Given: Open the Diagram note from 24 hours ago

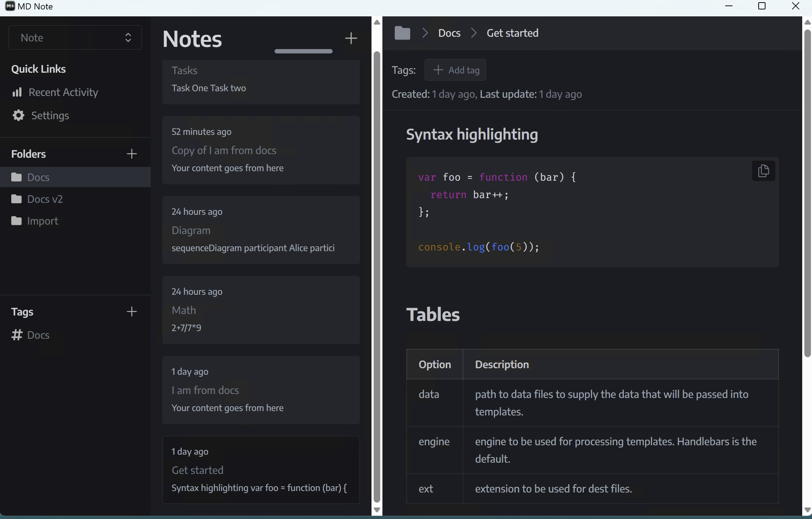Looking at the screenshot, I should point(261,230).
